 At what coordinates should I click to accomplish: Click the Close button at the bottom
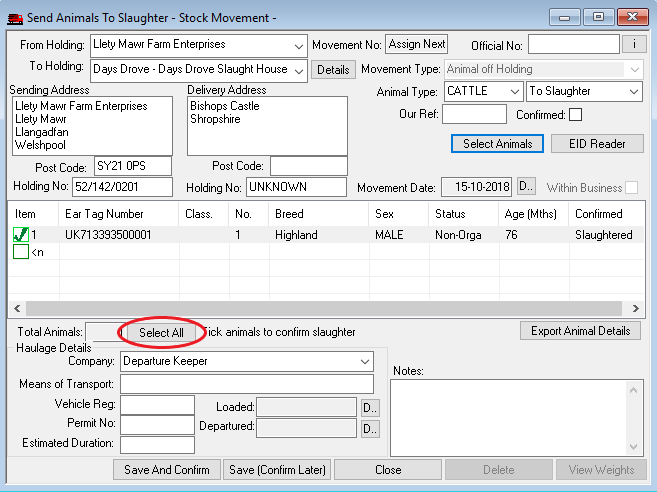(x=388, y=469)
